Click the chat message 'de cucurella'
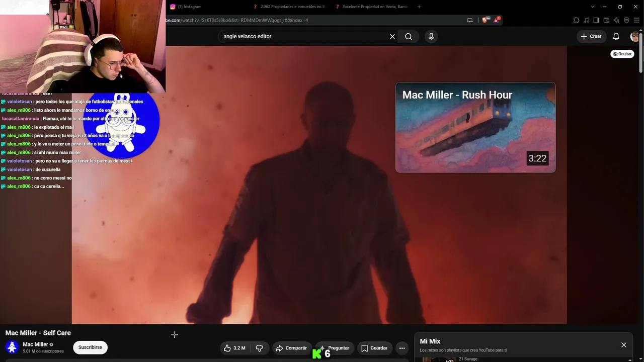Screen dimensions: 644x362 [48, 170]
